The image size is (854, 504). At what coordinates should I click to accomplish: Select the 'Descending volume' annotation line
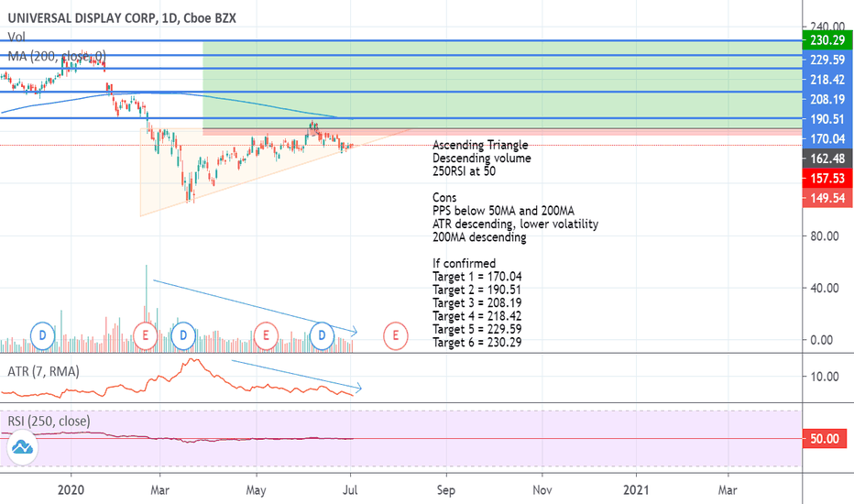coord(482,158)
